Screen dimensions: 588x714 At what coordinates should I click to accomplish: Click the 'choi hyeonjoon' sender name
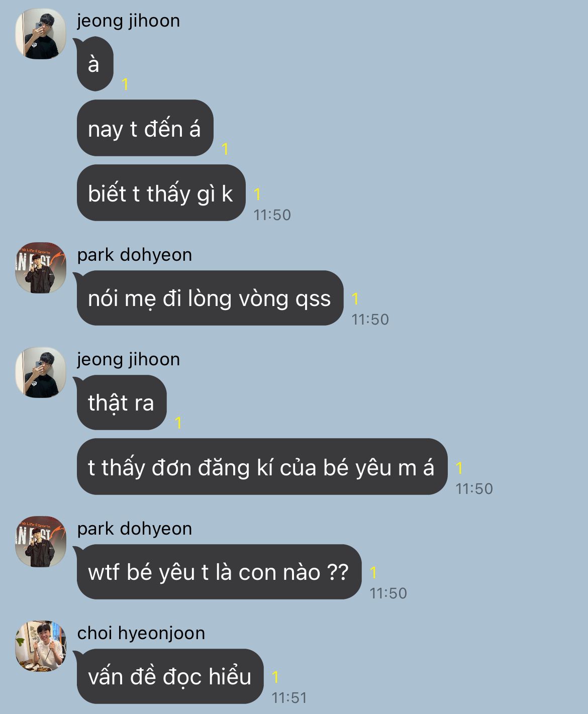141,633
